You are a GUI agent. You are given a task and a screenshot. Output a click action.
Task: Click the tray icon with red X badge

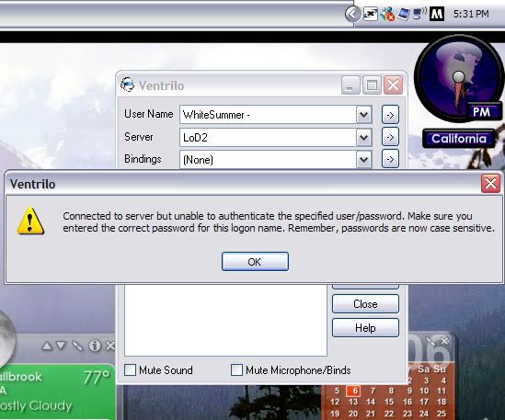click(387, 14)
